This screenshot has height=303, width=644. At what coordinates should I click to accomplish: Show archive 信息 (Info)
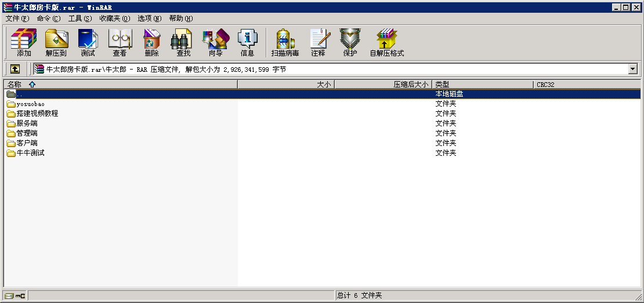click(247, 42)
